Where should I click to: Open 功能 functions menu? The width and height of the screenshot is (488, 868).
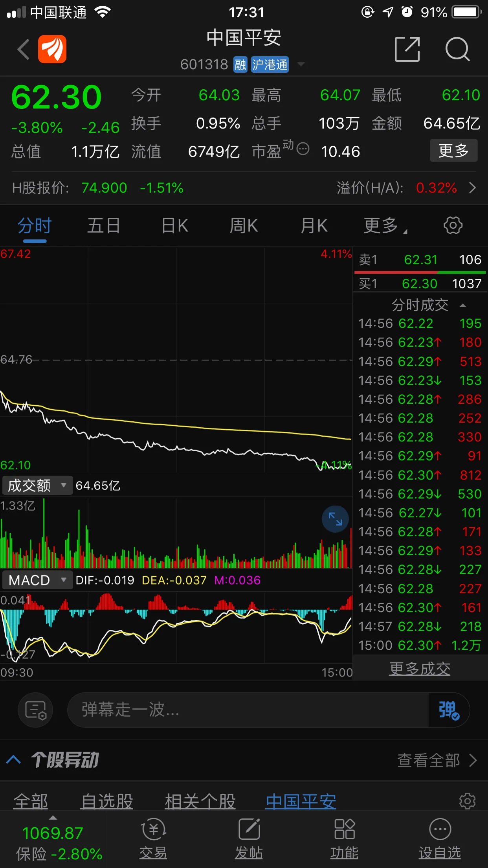coord(344,839)
